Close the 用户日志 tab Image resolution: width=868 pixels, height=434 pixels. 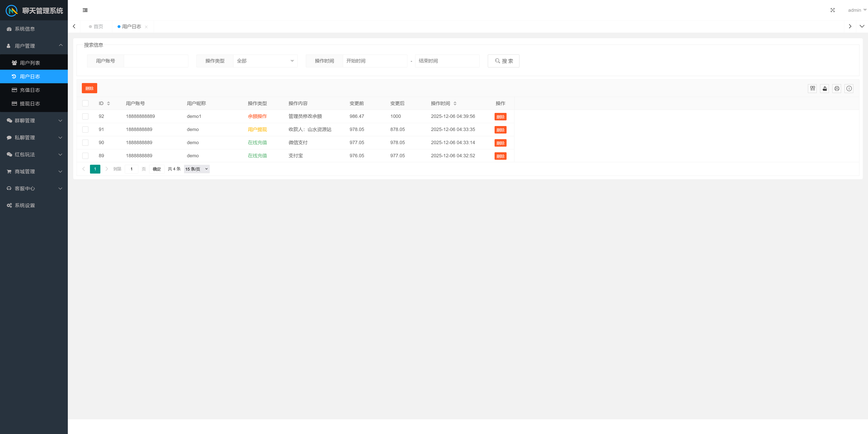point(146,27)
